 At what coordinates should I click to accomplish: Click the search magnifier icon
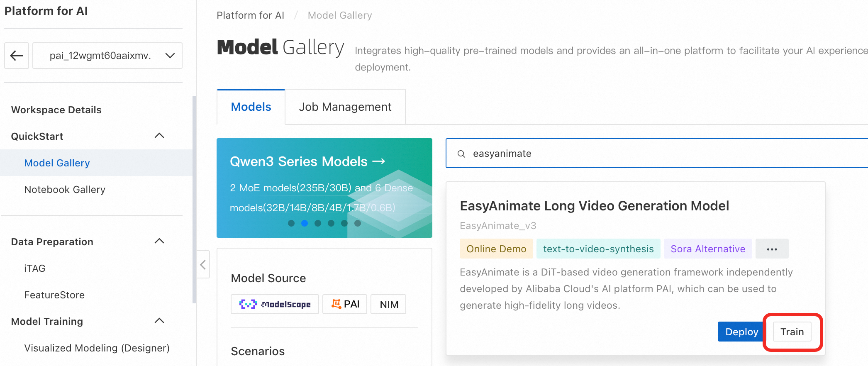461,154
